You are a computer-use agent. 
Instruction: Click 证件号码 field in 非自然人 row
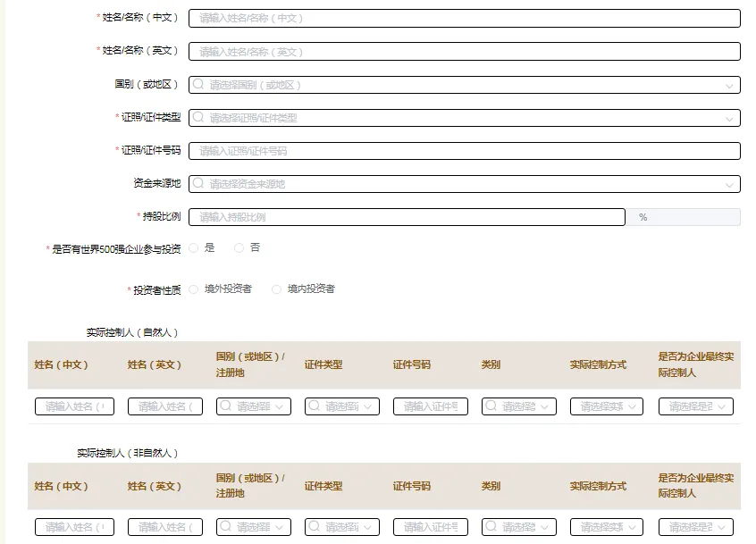(x=431, y=527)
